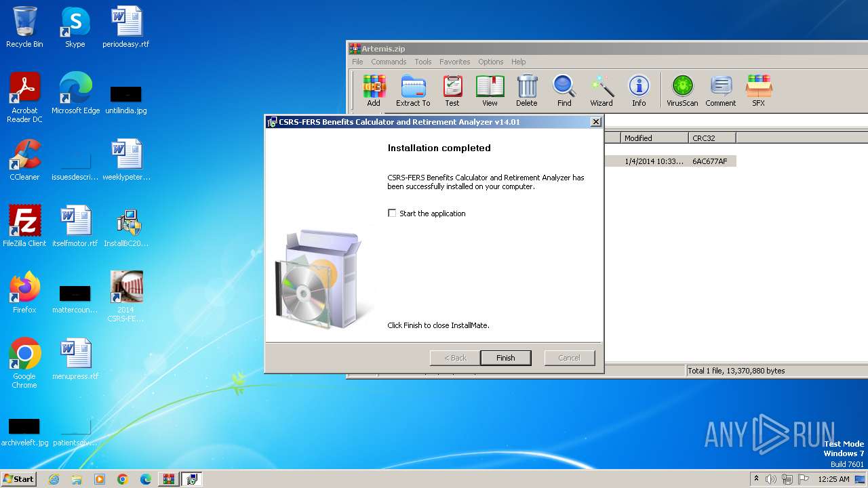Select mattercoun desktop file
Image resolution: width=868 pixels, height=488 pixels.
[x=75, y=300]
